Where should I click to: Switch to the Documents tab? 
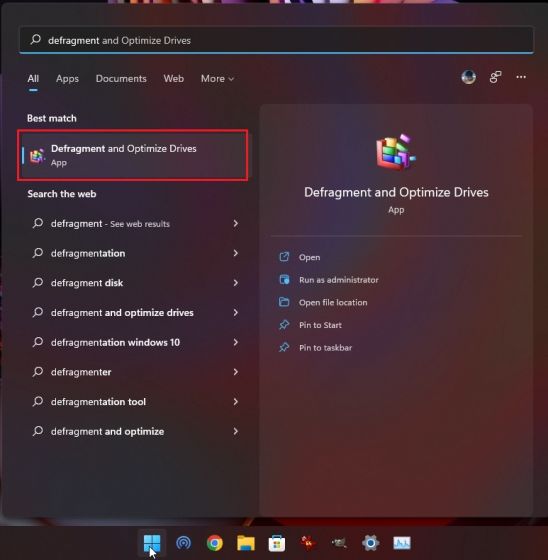click(121, 79)
